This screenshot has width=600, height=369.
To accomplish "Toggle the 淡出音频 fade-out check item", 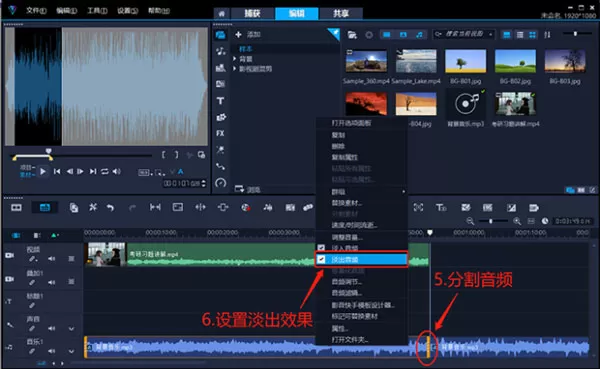I will pyautogui.click(x=361, y=260).
